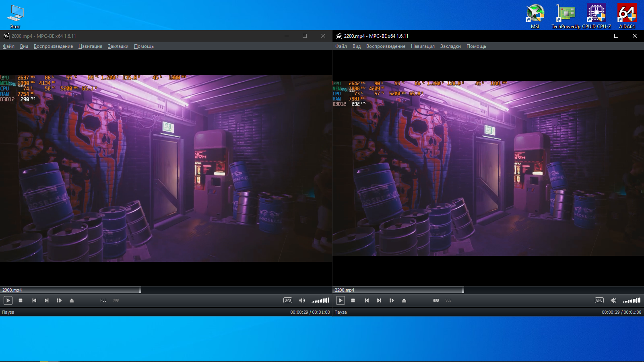Skip to previous file in 2200.mp4 player

click(x=367, y=300)
